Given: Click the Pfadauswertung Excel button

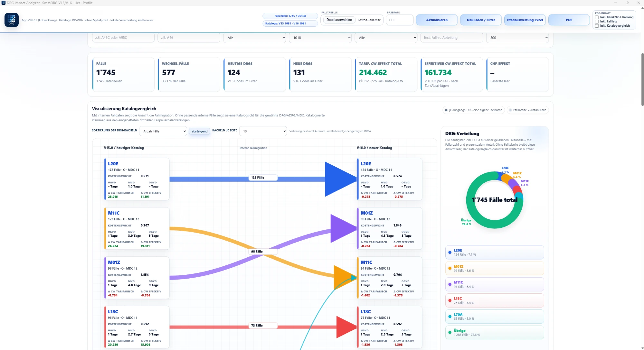Looking at the screenshot, I should point(525,20).
